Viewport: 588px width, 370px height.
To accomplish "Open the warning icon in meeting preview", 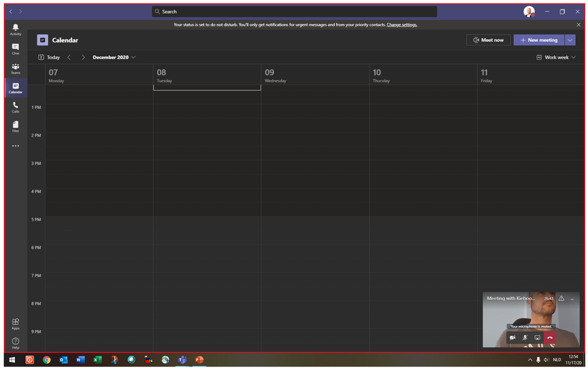I will (x=562, y=299).
